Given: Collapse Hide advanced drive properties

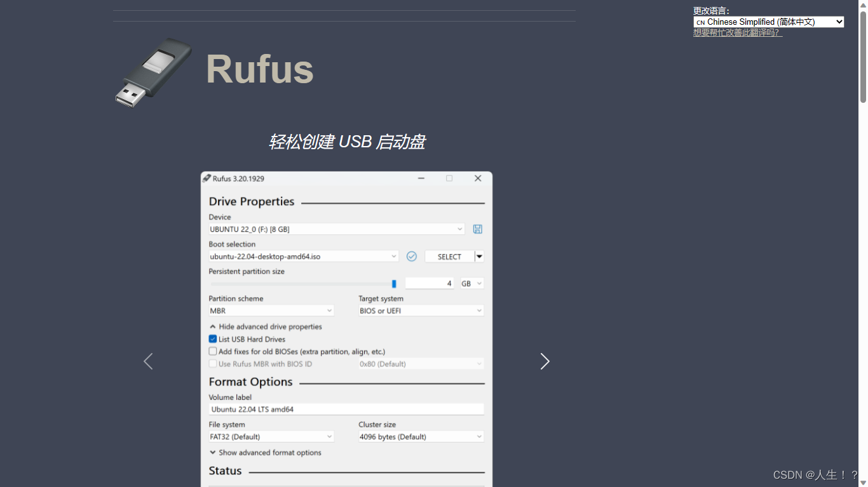Looking at the screenshot, I should point(266,326).
